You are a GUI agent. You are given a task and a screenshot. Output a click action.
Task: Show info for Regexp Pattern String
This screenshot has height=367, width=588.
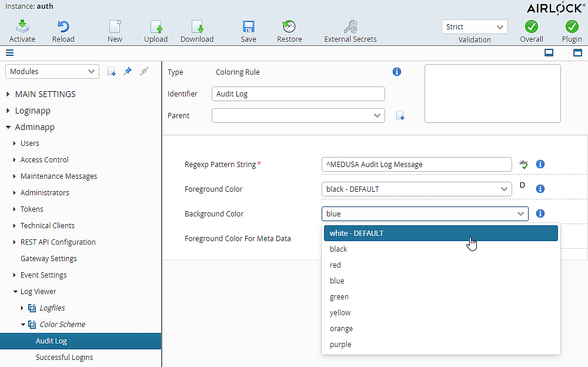click(x=540, y=164)
